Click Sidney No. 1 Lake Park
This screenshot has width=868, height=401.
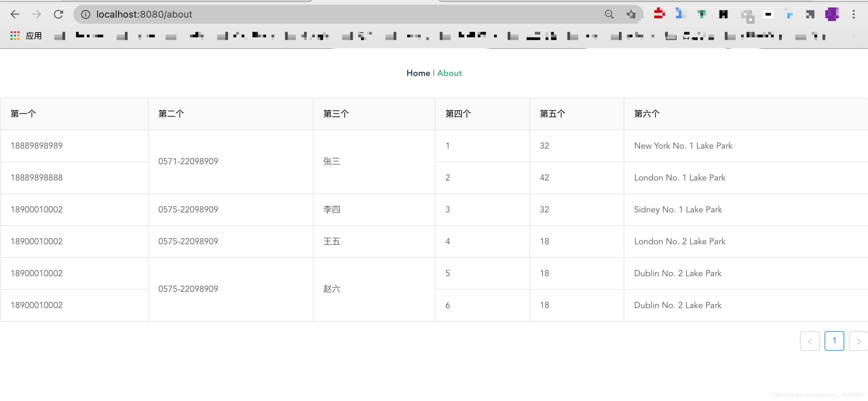[678, 210]
